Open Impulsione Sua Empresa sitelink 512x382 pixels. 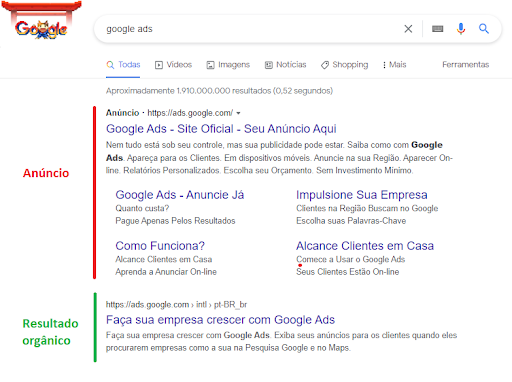[362, 195]
